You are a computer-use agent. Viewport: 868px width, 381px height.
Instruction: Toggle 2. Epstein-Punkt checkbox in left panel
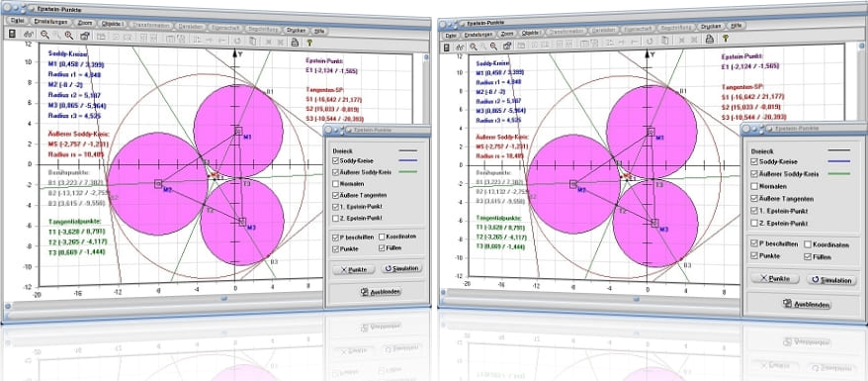(x=336, y=218)
